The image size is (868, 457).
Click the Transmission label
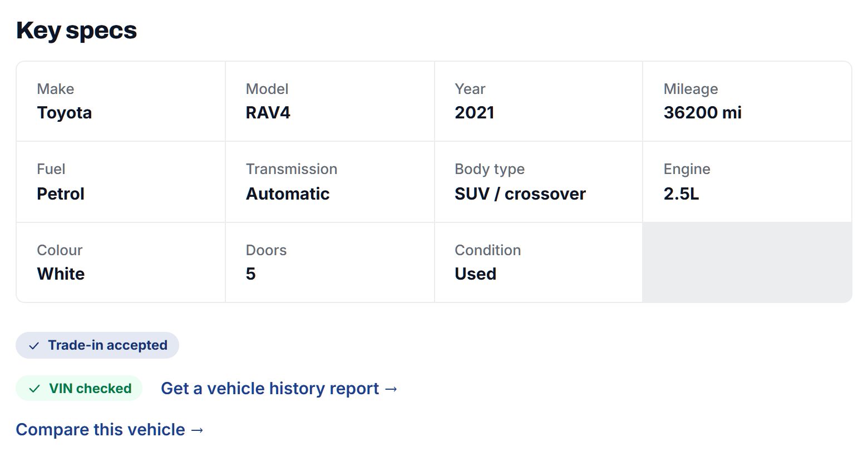[x=292, y=169]
